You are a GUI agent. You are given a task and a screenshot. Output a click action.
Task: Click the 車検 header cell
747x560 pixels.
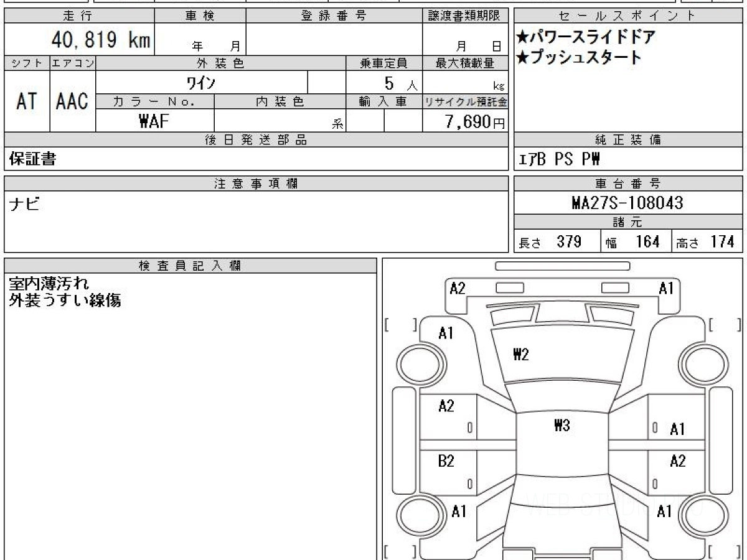pos(200,16)
